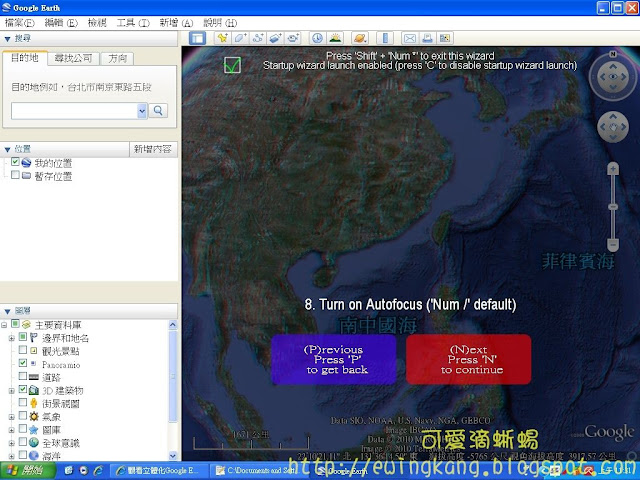This screenshot has height=480, width=640.
Task: Click the Ruler toolbar icon
Action: click(x=385, y=38)
